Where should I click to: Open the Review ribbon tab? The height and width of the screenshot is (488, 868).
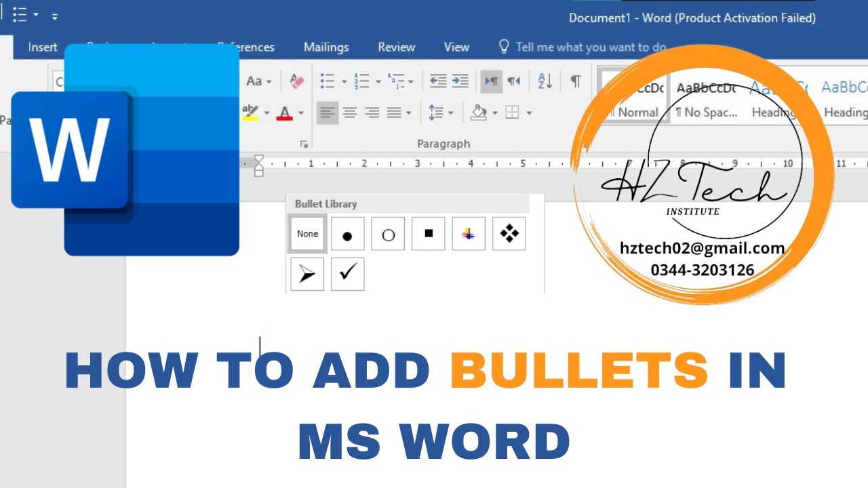coord(397,47)
